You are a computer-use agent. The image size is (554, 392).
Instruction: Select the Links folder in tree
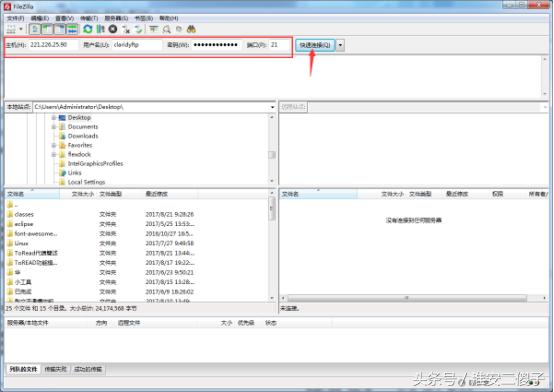pyautogui.click(x=75, y=173)
